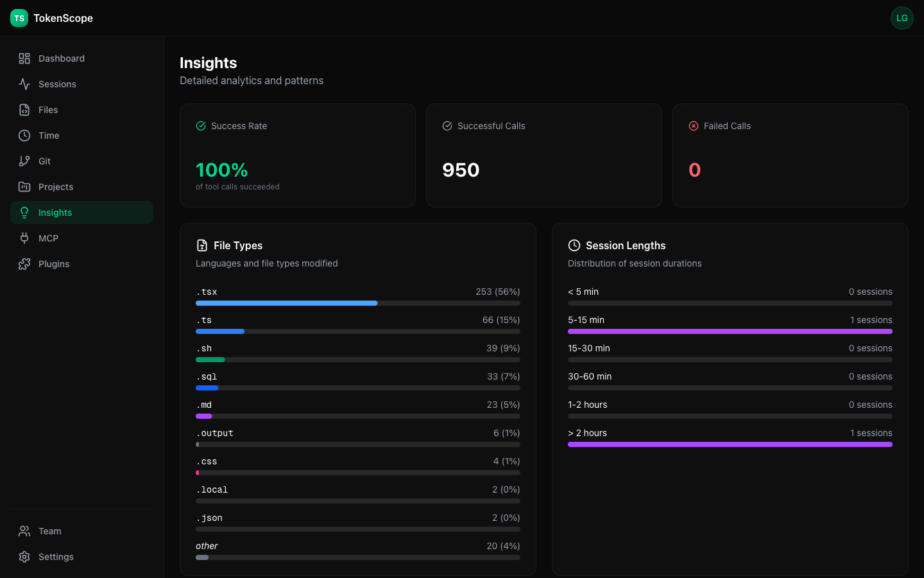Select the Git branch icon

(x=24, y=161)
